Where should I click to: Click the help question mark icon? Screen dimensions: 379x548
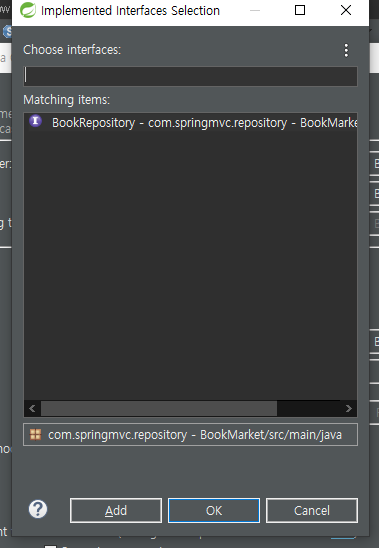pyautogui.click(x=38, y=509)
